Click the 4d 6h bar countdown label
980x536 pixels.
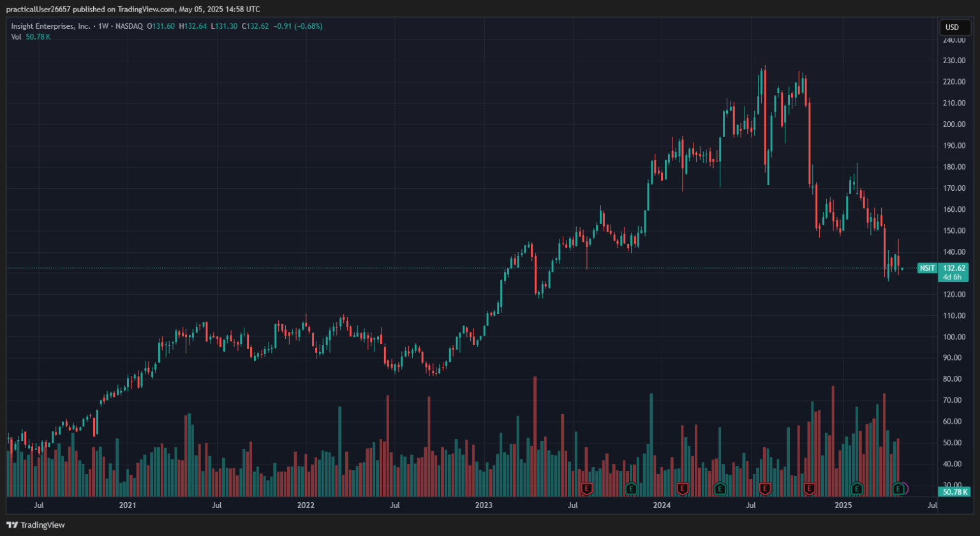952,277
